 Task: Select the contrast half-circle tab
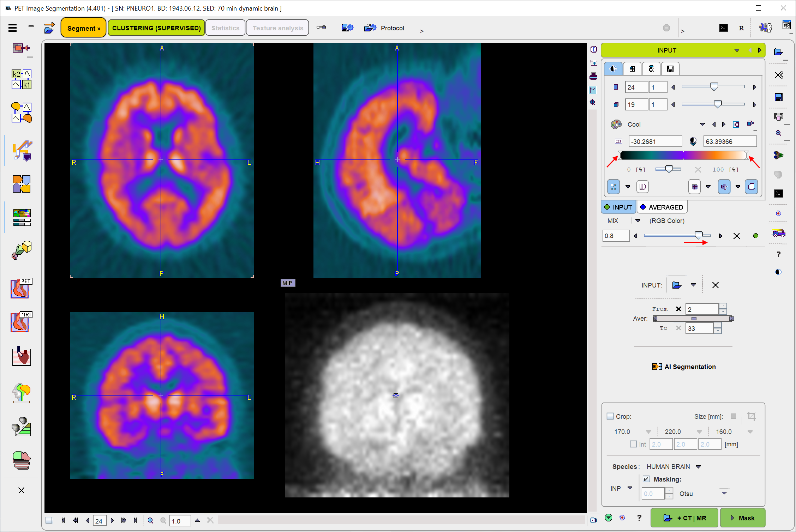tap(613, 69)
